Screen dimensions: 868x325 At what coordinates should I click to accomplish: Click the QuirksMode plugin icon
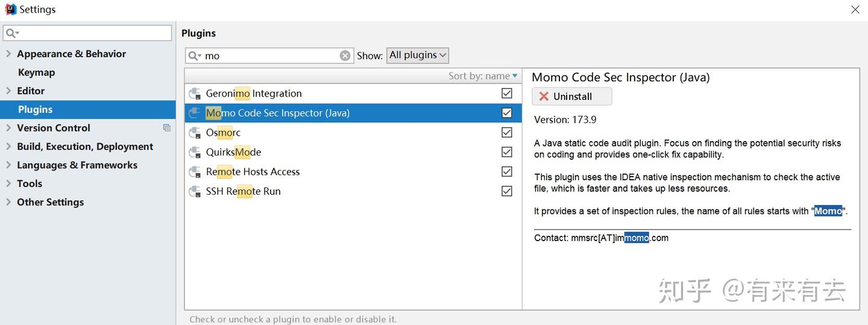[195, 152]
